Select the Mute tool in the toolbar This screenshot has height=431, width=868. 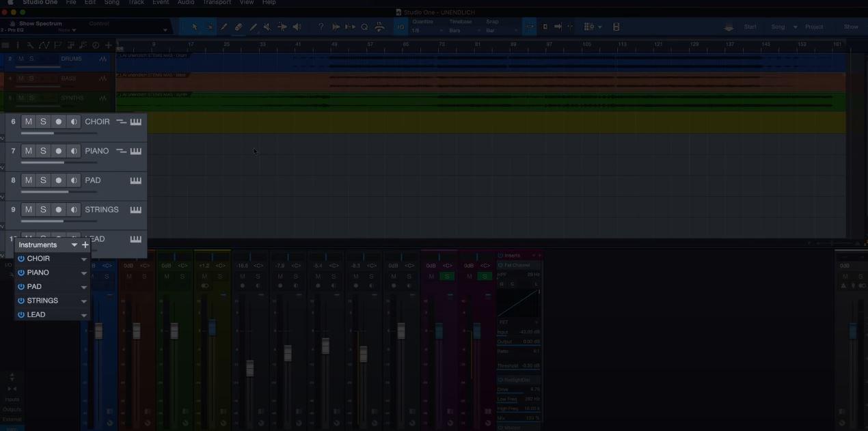(x=267, y=27)
